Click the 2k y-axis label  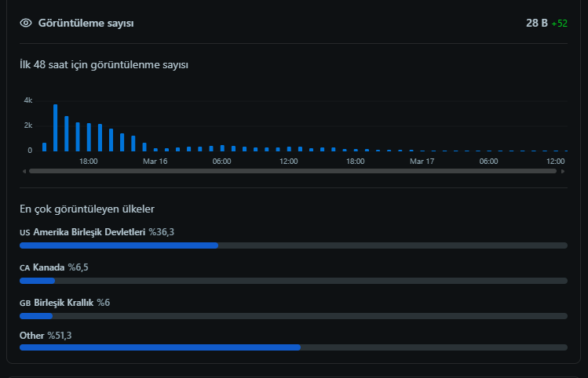click(28, 125)
